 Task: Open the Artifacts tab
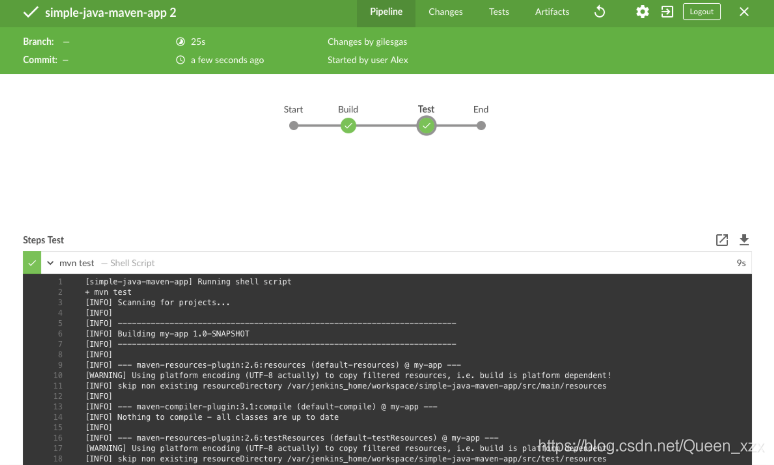tap(552, 12)
